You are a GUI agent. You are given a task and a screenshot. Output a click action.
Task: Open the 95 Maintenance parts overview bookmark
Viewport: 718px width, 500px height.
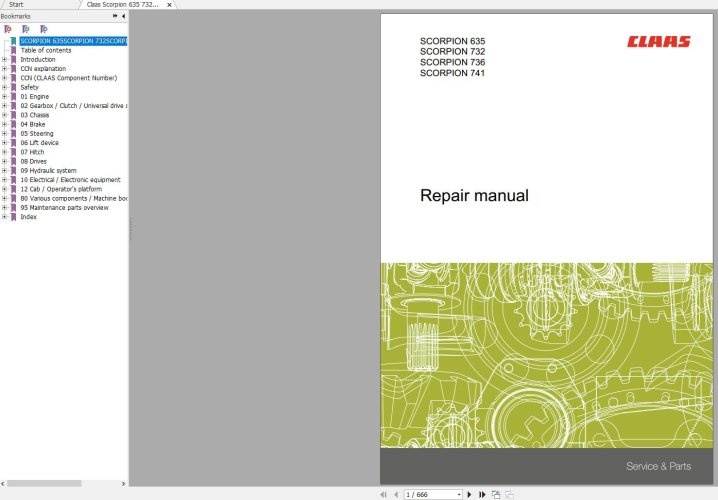coord(65,207)
